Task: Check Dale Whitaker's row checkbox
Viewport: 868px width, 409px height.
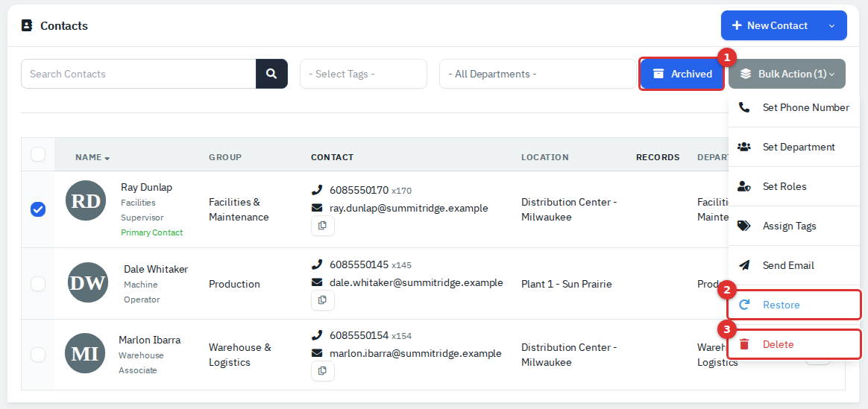Action: [x=38, y=284]
